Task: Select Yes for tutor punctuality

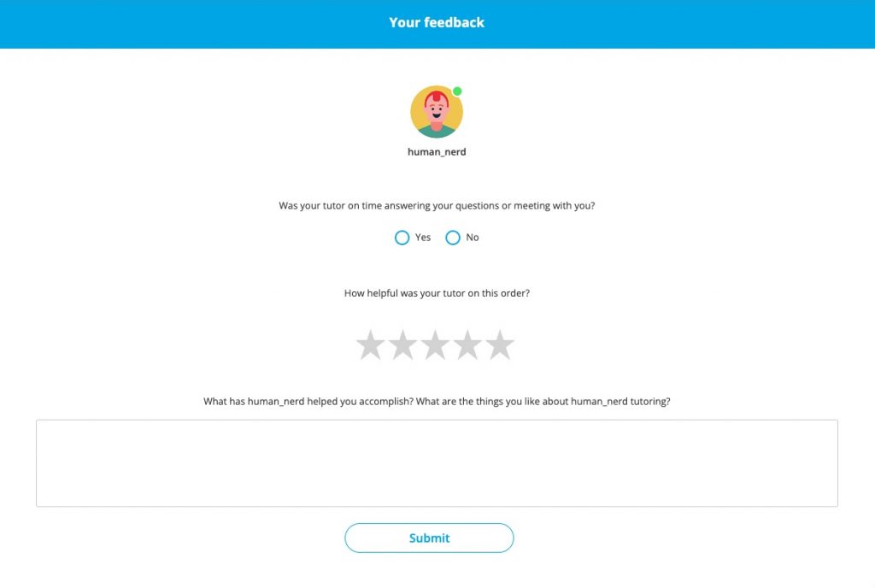Action: 402,238
